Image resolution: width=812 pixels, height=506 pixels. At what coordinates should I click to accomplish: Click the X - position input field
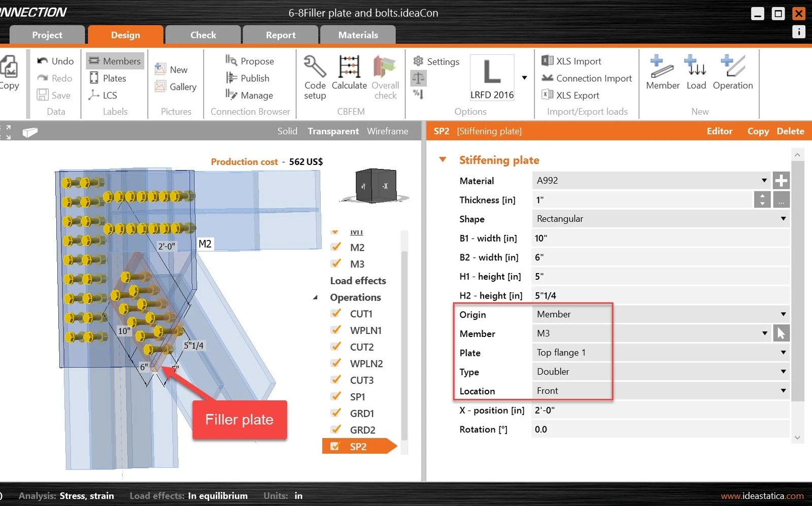pyautogui.click(x=661, y=410)
